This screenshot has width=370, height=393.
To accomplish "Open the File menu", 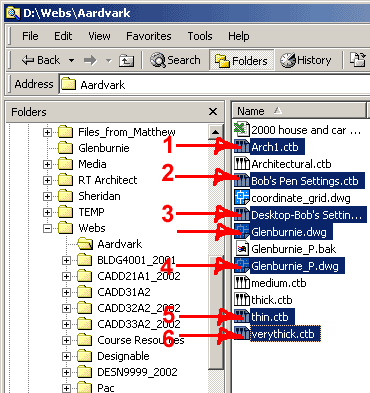I will point(30,36).
